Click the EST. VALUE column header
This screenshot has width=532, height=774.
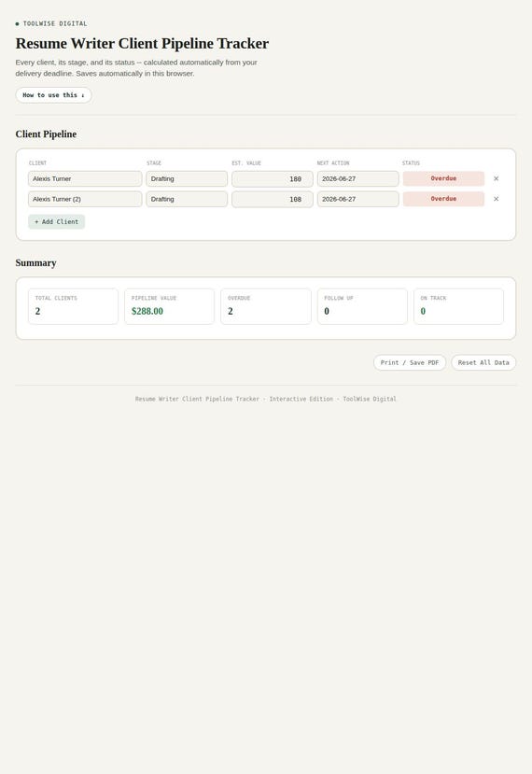pos(246,162)
